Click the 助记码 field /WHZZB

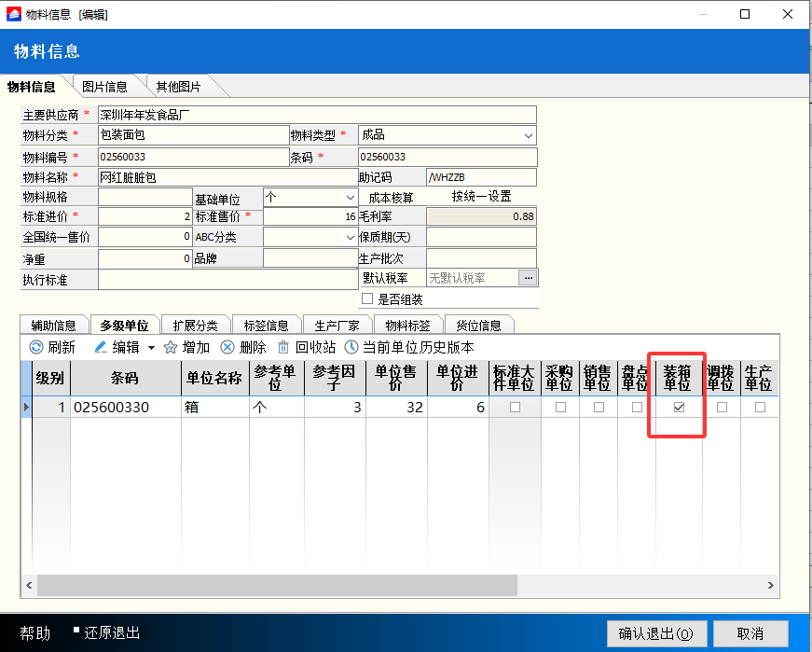481,177
